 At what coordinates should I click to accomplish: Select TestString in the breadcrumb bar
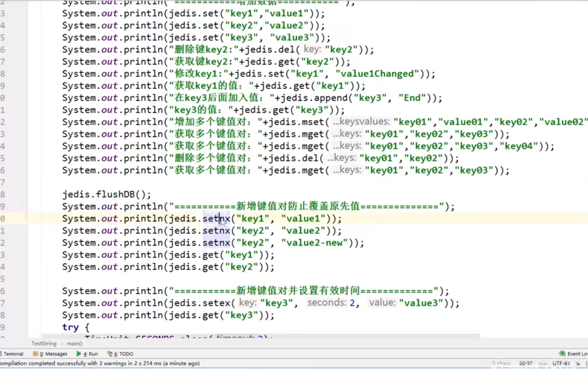(44, 344)
